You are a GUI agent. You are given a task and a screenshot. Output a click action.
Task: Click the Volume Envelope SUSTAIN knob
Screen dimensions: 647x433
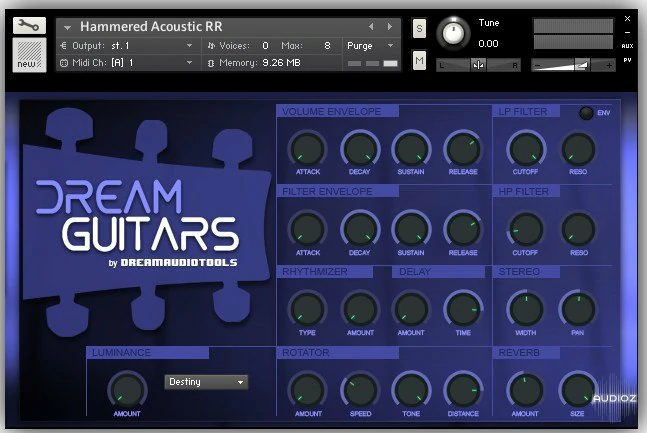411,149
